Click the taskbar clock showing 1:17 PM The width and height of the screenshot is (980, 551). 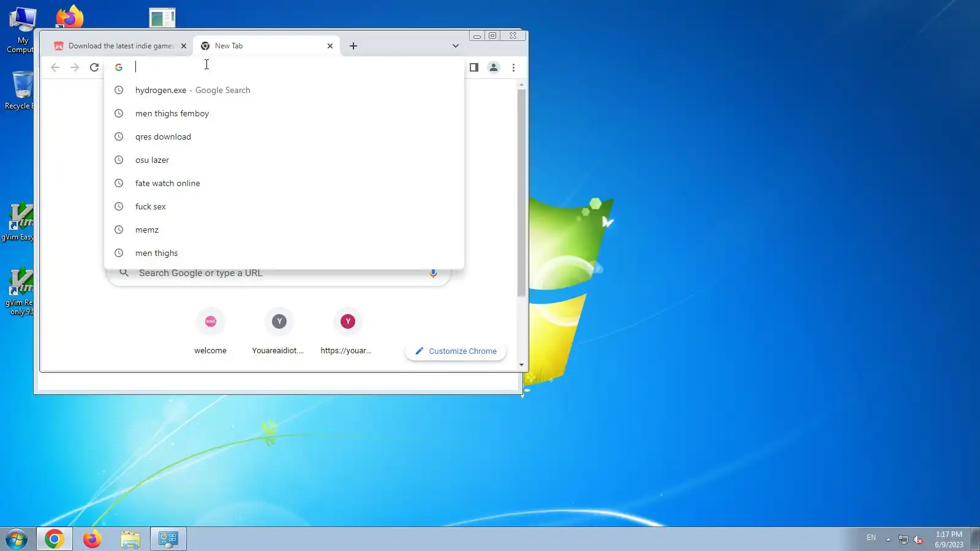click(949, 539)
